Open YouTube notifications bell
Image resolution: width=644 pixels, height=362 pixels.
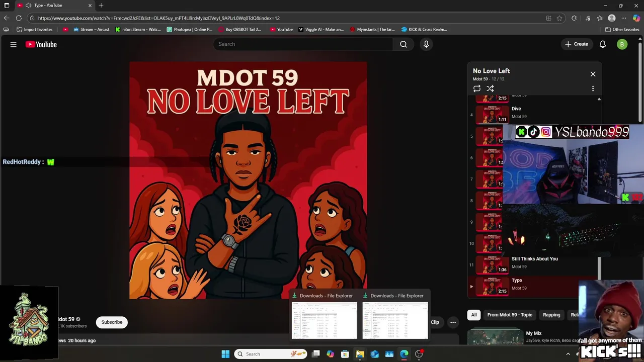pos(603,44)
